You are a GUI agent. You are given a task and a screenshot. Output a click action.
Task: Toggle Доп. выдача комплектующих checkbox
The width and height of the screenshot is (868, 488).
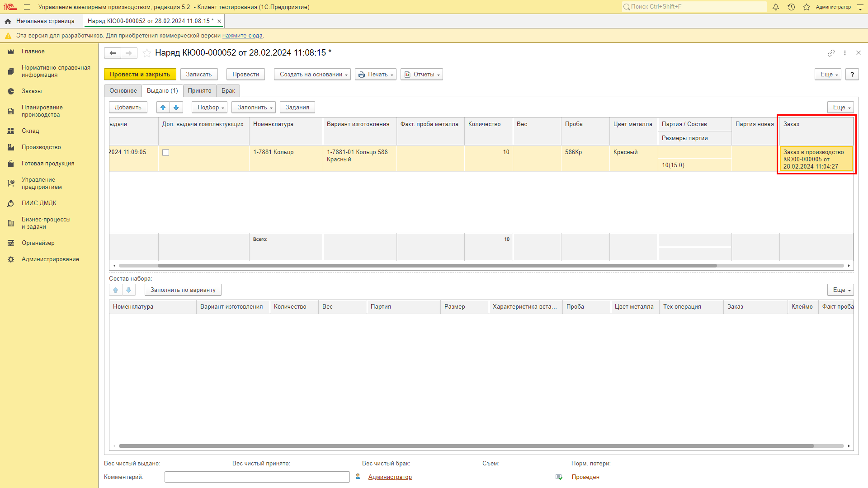[166, 153]
